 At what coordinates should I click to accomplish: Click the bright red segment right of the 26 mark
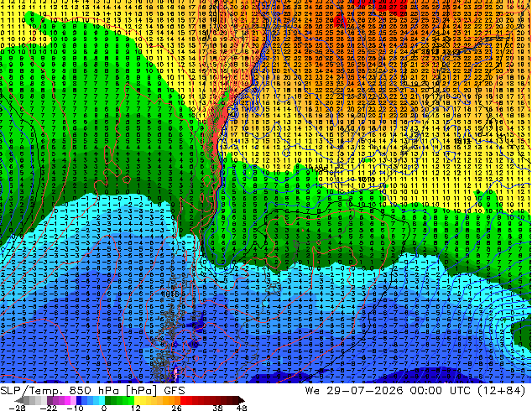point(183,400)
